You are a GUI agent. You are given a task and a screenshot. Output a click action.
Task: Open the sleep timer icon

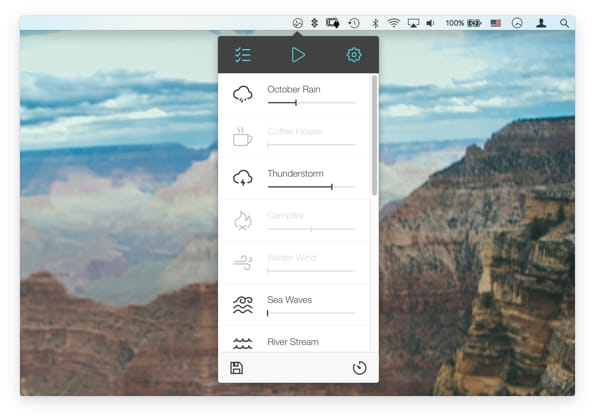[x=359, y=368]
